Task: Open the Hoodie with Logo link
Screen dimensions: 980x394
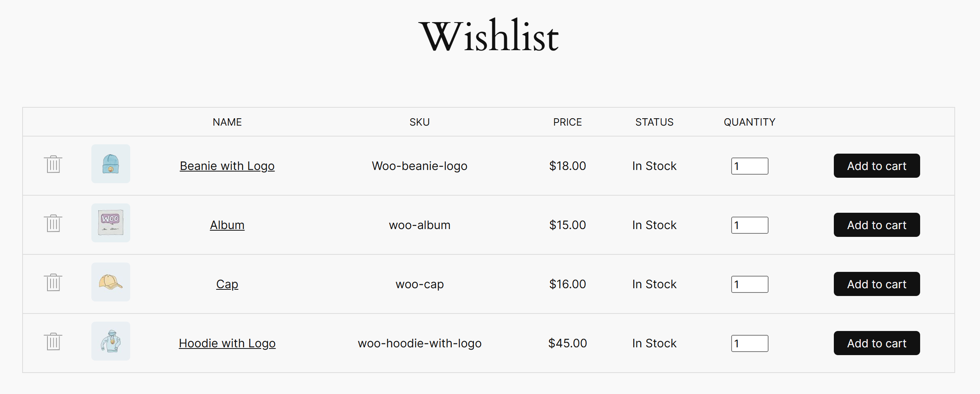Action: [x=227, y=343]
